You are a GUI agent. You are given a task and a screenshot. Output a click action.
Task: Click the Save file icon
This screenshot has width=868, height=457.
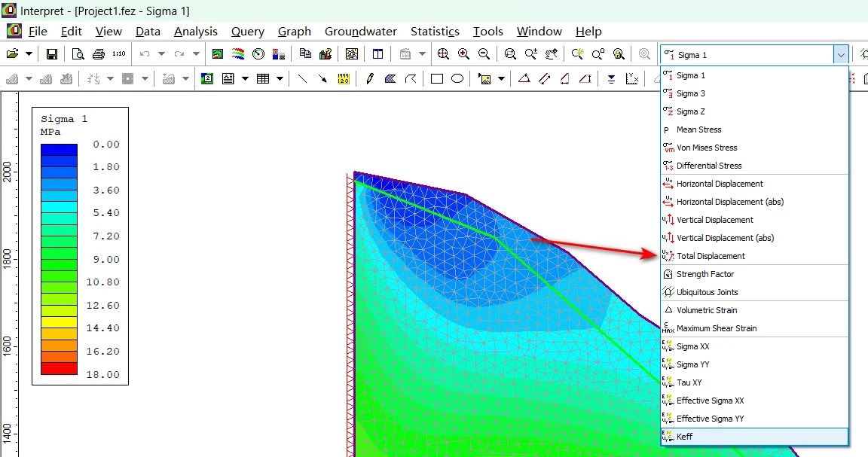click(x=52, y=54)
